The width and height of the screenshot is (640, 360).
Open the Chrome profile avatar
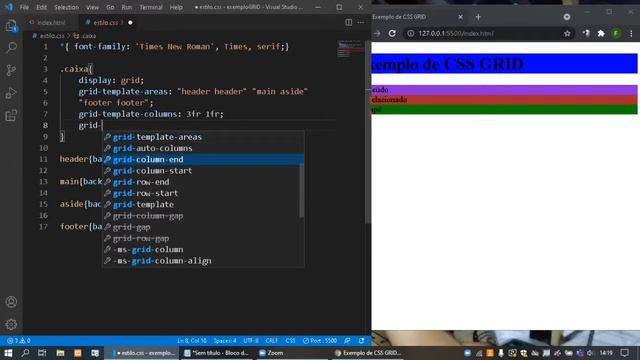(x=616, y=33)
